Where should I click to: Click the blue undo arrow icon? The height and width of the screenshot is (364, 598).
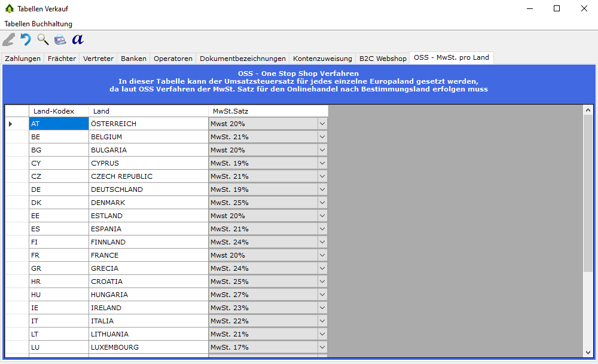click(26, 39)
